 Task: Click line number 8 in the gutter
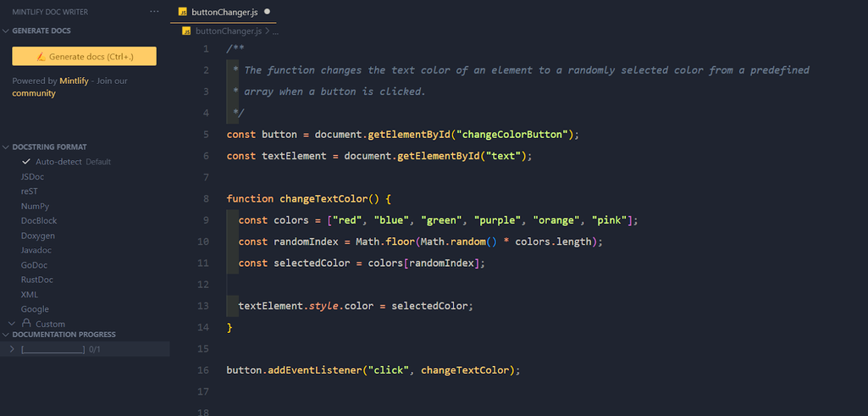pyautogui.click(x=206, y=199)
